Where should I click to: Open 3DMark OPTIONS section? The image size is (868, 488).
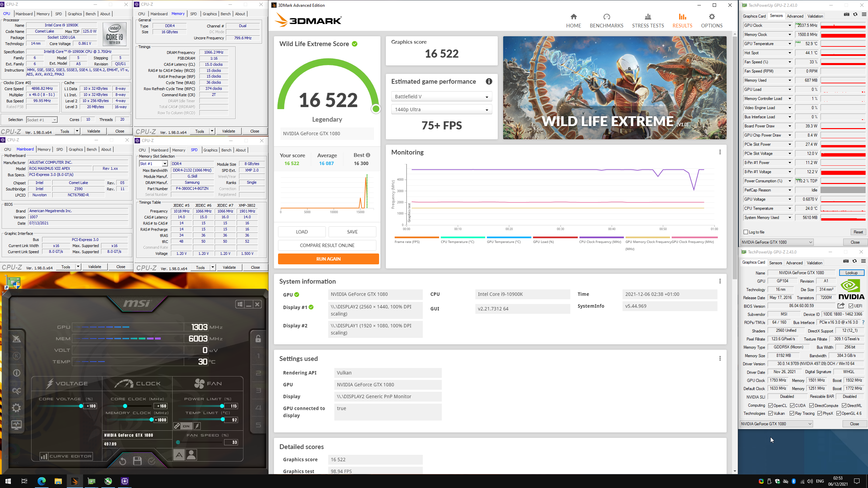tap(712, 21)
